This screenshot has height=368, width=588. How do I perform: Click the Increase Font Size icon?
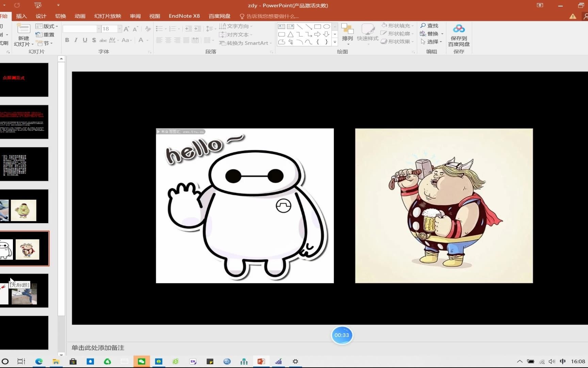(x=127, y=29)
